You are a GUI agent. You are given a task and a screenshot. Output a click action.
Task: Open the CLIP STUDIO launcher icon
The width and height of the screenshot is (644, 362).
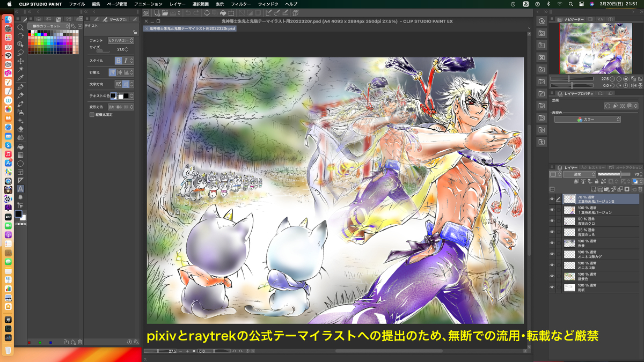[x=145, y=13]
